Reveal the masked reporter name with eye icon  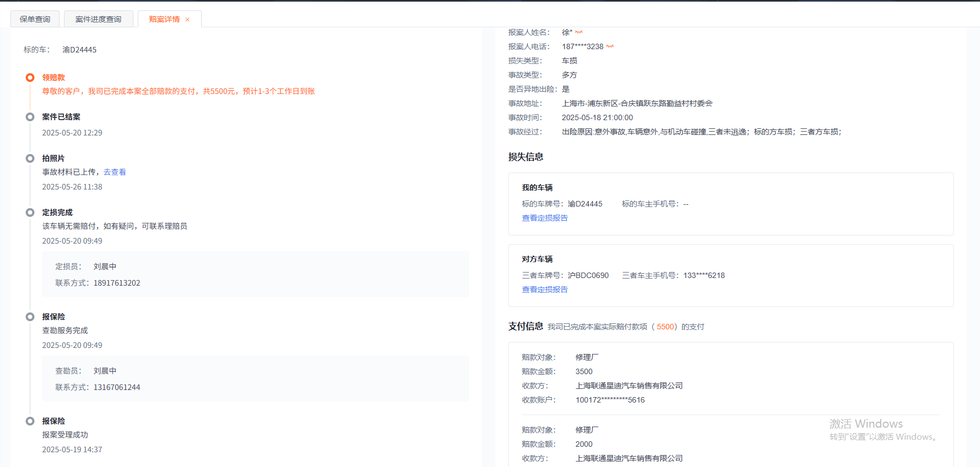[579, 32]
